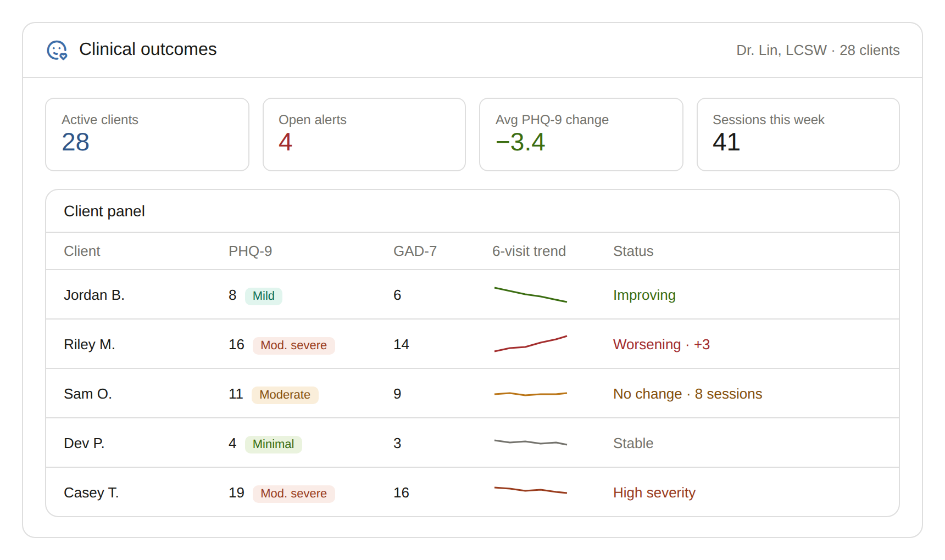Sort by the GAD-7 column header
This screenshot has width=945, height=560.
coord(415,251)
